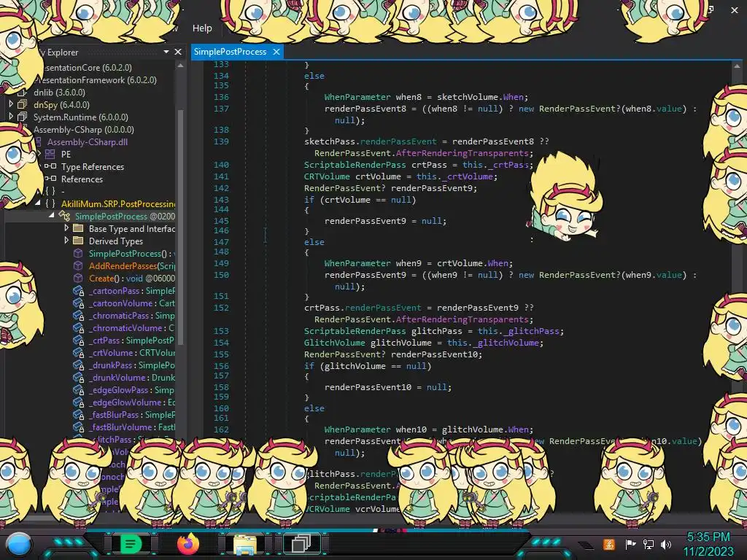
Task: Select the _drunkVolume field entry
Action: coord(131,377)
